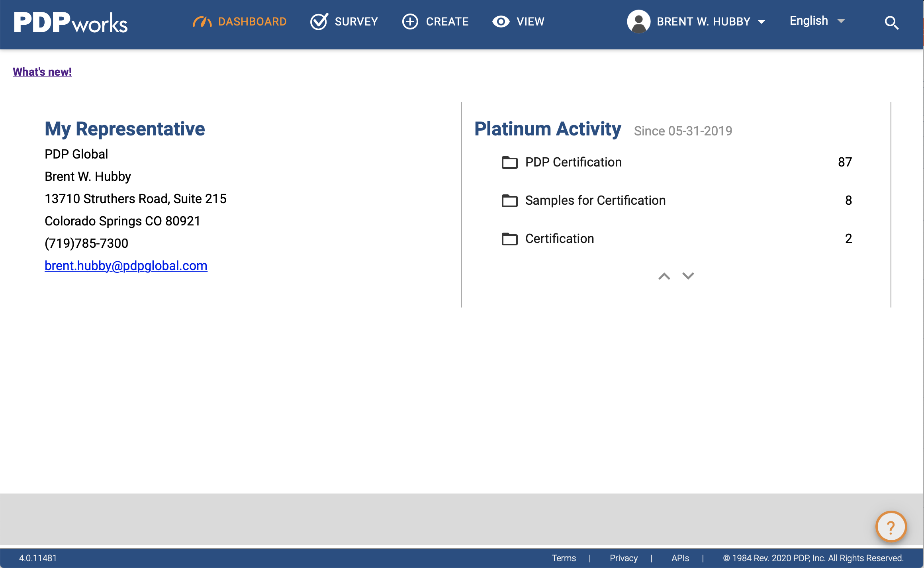Select the CREATE menu item
Screen dimensions: 924x568
[x=447, y=22]
